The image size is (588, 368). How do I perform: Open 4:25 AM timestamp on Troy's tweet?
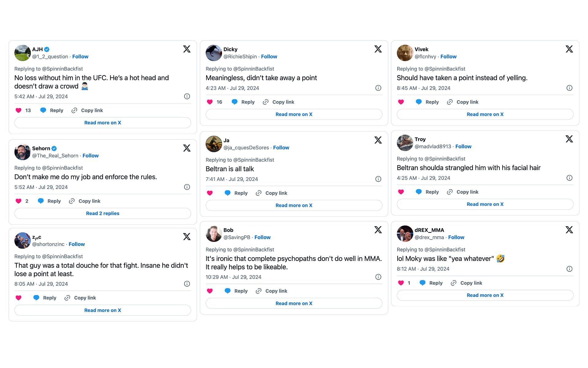[x=424, y=178]
